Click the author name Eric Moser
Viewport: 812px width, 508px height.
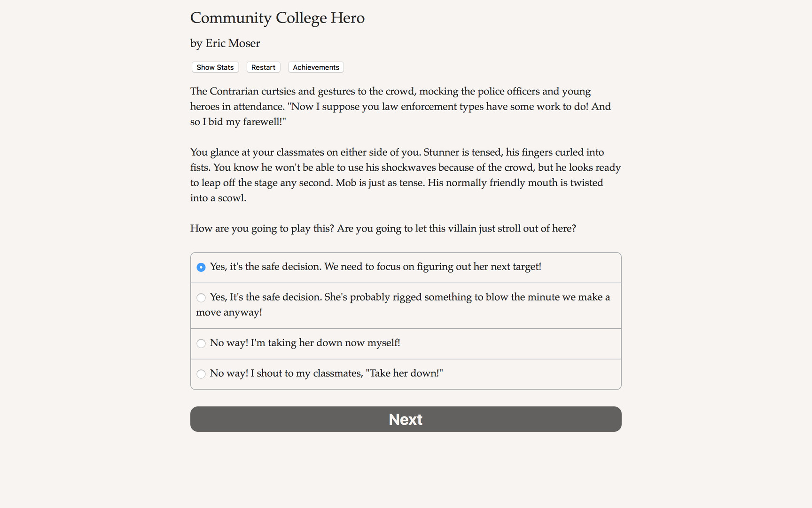pos(225,43)
